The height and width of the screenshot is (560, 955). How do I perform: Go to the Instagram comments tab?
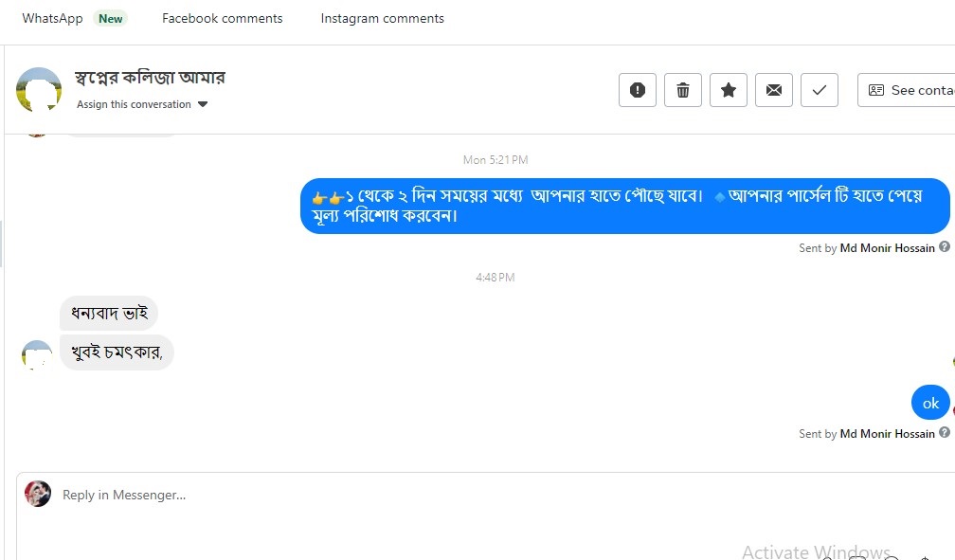click(x=382, y=18)
